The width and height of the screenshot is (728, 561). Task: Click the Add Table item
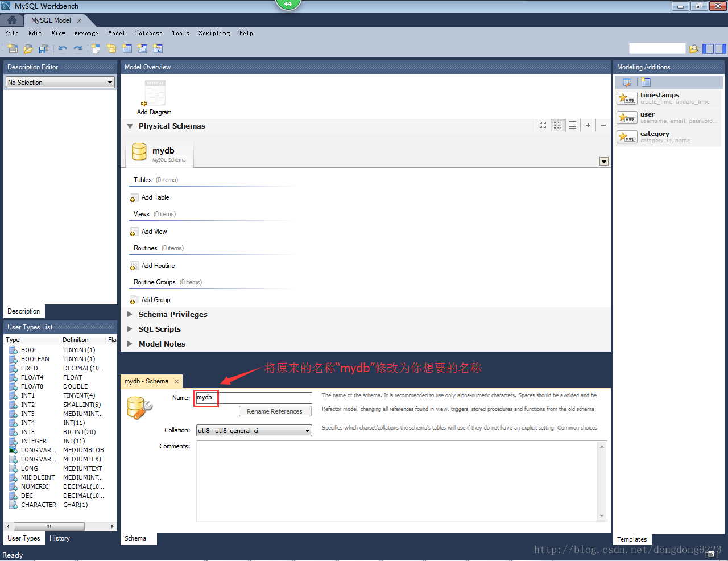pos(150,197)
